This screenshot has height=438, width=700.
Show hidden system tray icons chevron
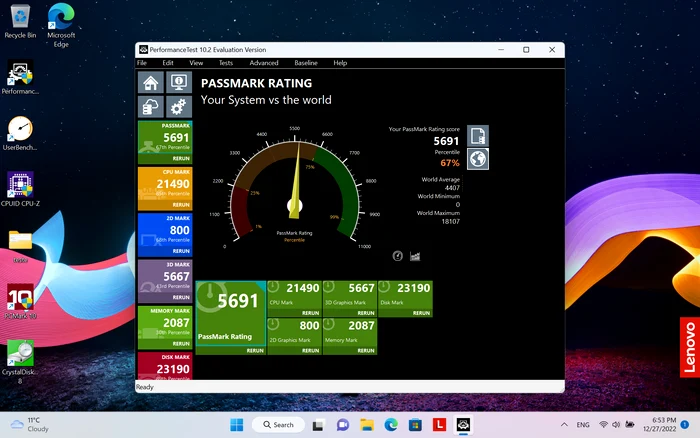pos(564,425)
